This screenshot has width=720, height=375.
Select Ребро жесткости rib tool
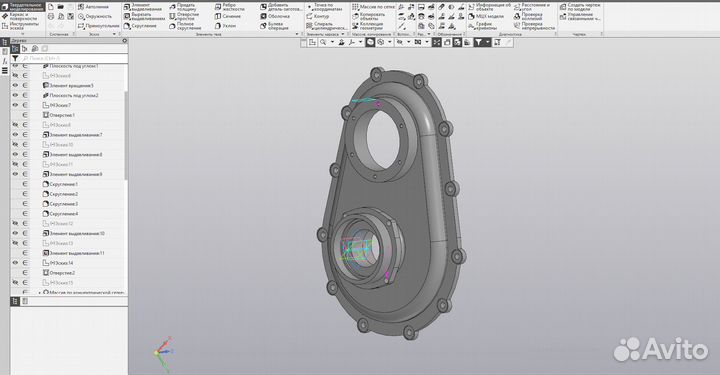pos(230,6)
